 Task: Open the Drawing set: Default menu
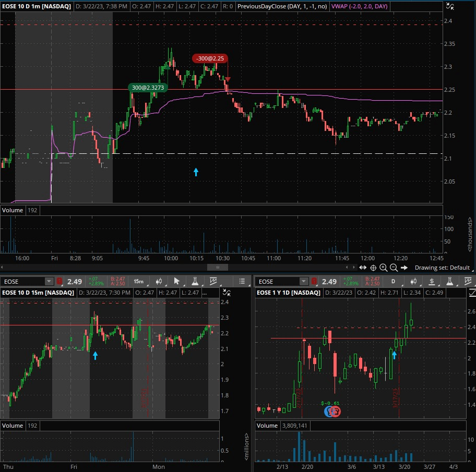coord(443,268)
